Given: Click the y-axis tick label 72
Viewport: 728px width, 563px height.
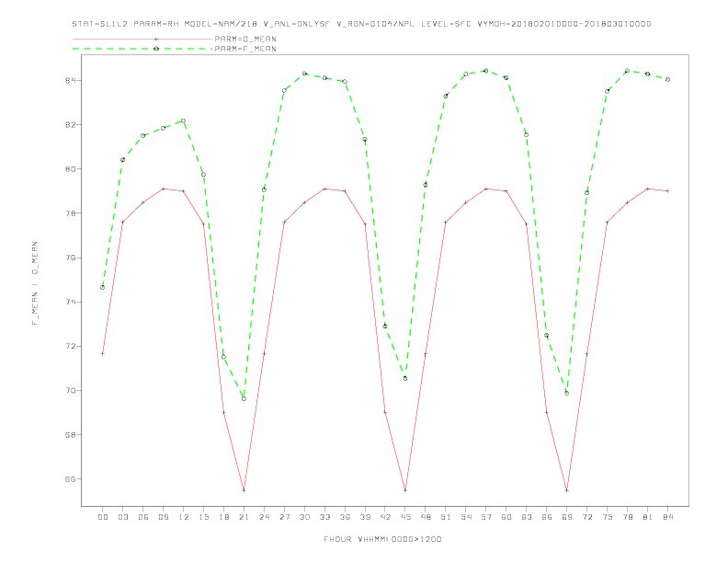Looking at the screenshot, I should (x=70, y=346).
